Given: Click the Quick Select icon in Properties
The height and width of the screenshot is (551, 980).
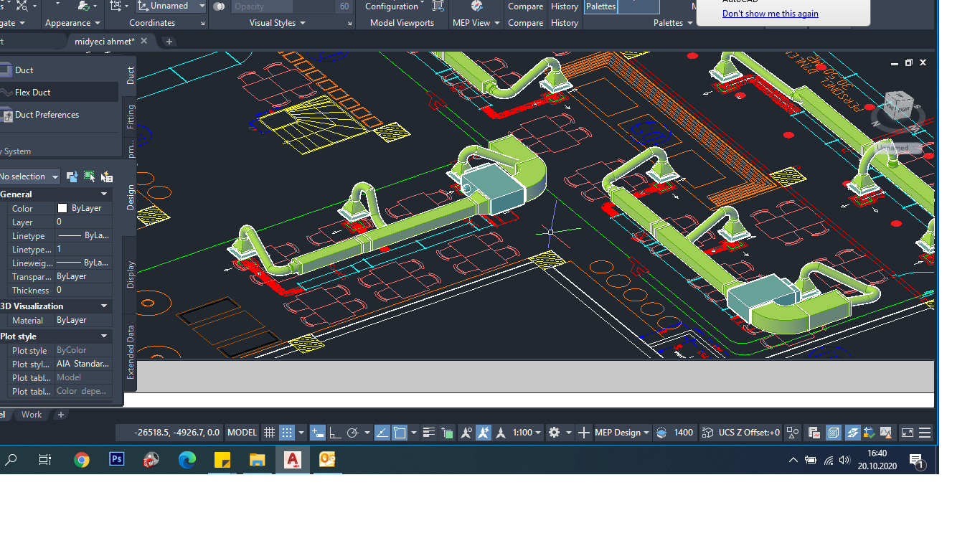Looking at the screenshot, I should 107,176.
